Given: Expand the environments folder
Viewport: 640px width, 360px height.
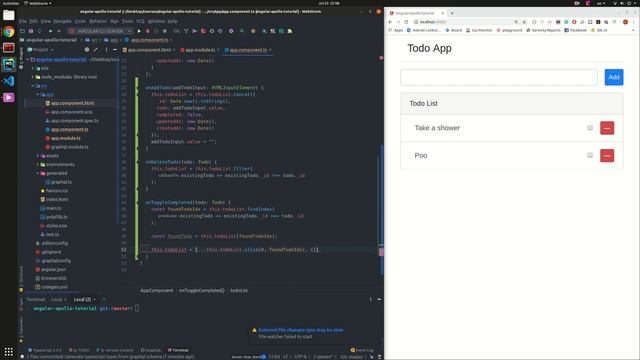Looking at the screenshot, I should (38, 164).
